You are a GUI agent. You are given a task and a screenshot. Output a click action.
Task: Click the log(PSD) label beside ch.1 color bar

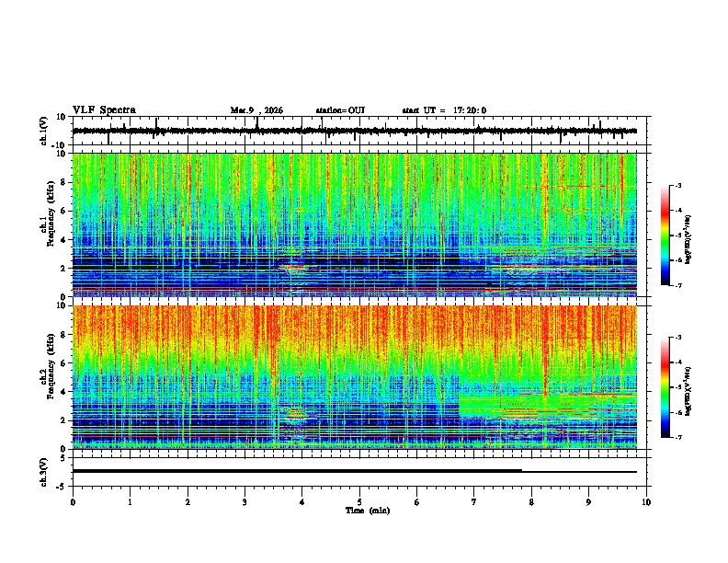click(688, 239)
